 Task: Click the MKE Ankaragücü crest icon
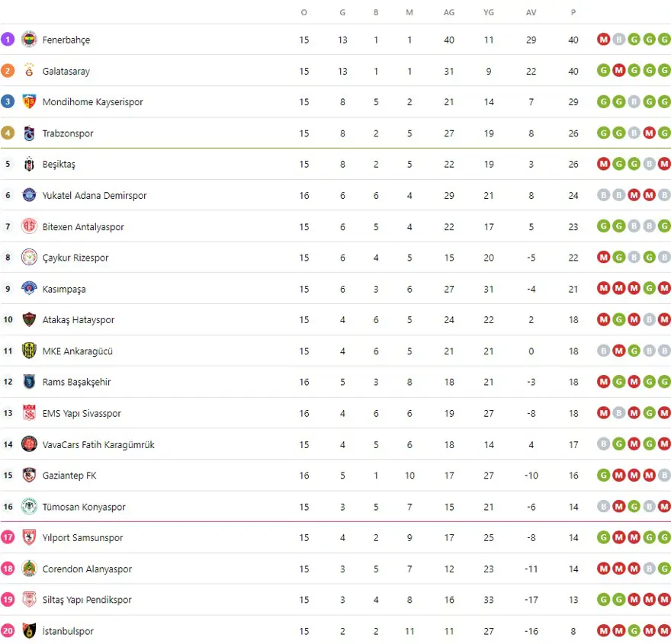pos(29,351)
